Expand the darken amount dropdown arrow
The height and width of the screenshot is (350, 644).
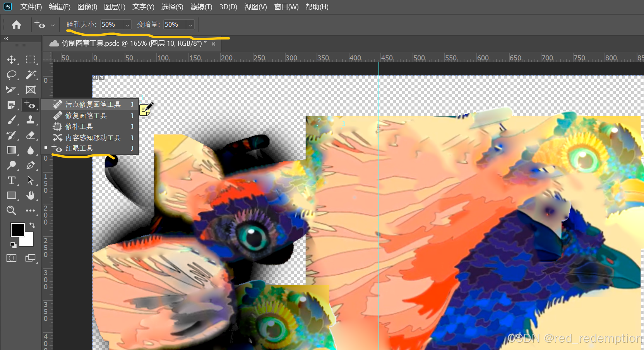pyautogui.click(x=190, y=25)
